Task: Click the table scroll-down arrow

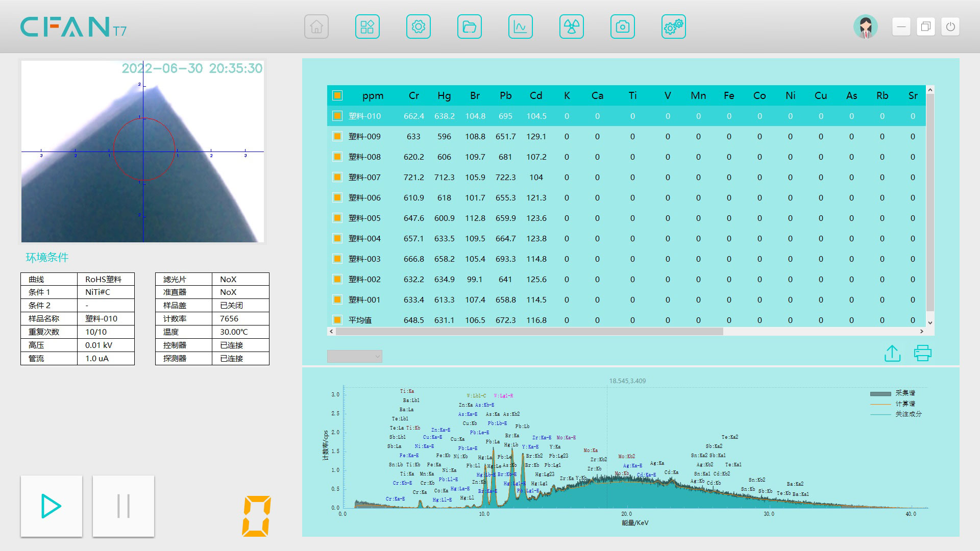Action: tap(930, 322)
